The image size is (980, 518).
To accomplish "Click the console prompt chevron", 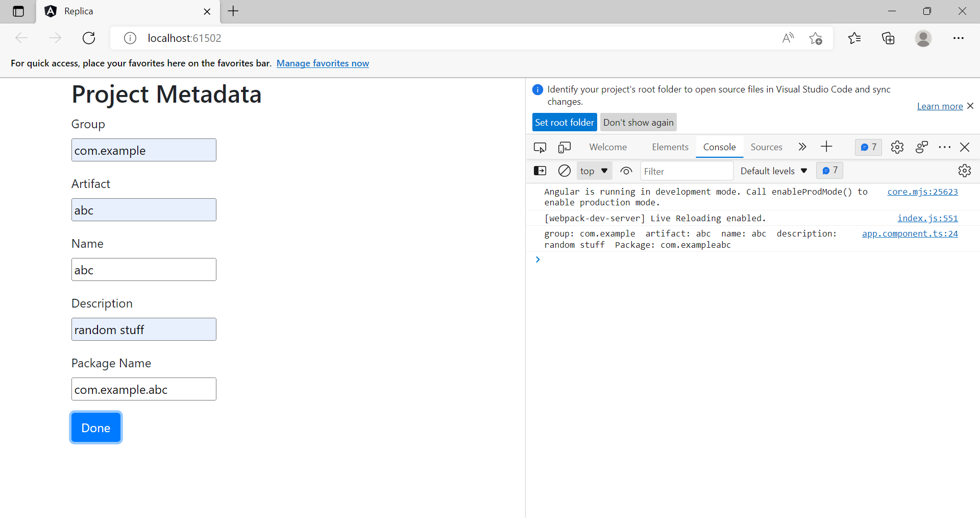I will point(537,260).
